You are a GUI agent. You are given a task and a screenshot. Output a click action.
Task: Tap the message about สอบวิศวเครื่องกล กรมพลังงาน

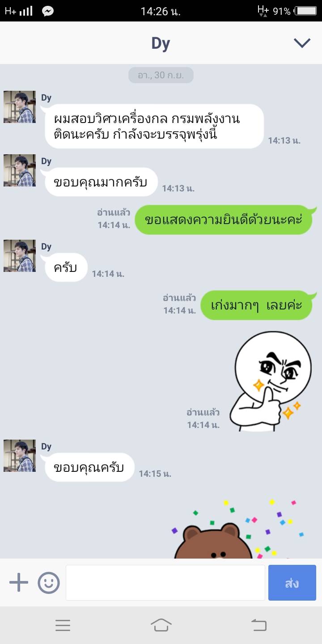click(154, 126)
